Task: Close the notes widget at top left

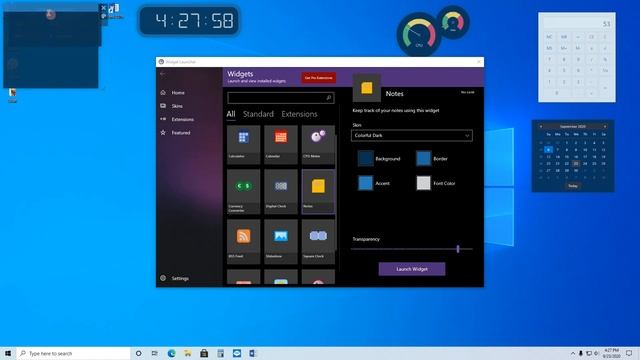Action: (x=103, y=7)
